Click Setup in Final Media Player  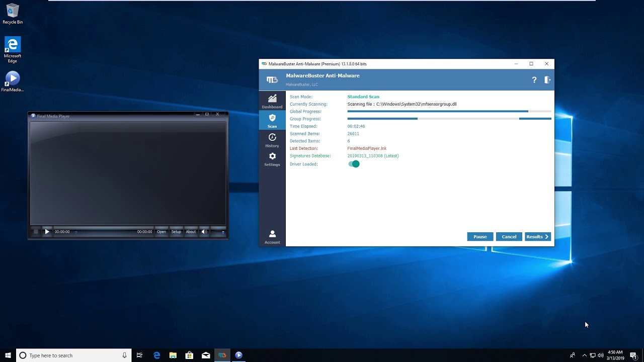click(176, 232)
